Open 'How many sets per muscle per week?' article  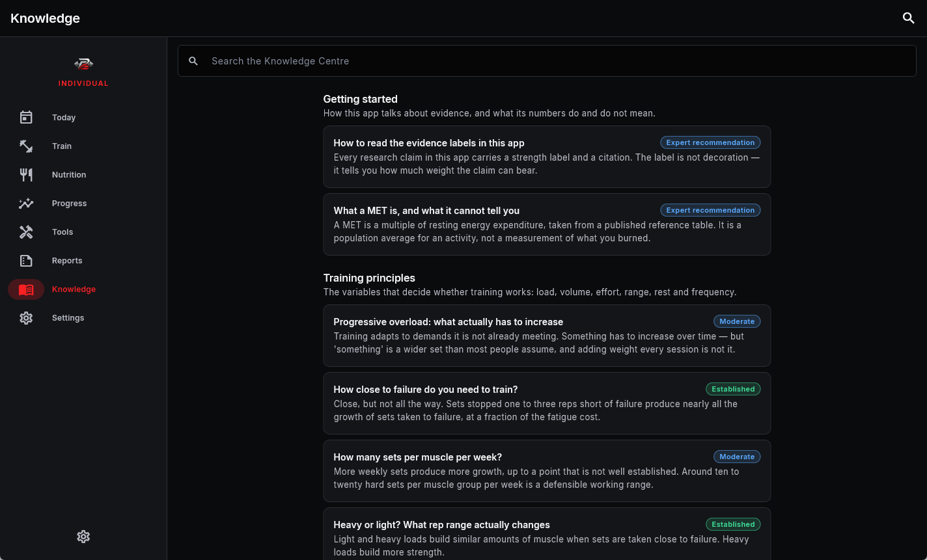pos(547,471)
